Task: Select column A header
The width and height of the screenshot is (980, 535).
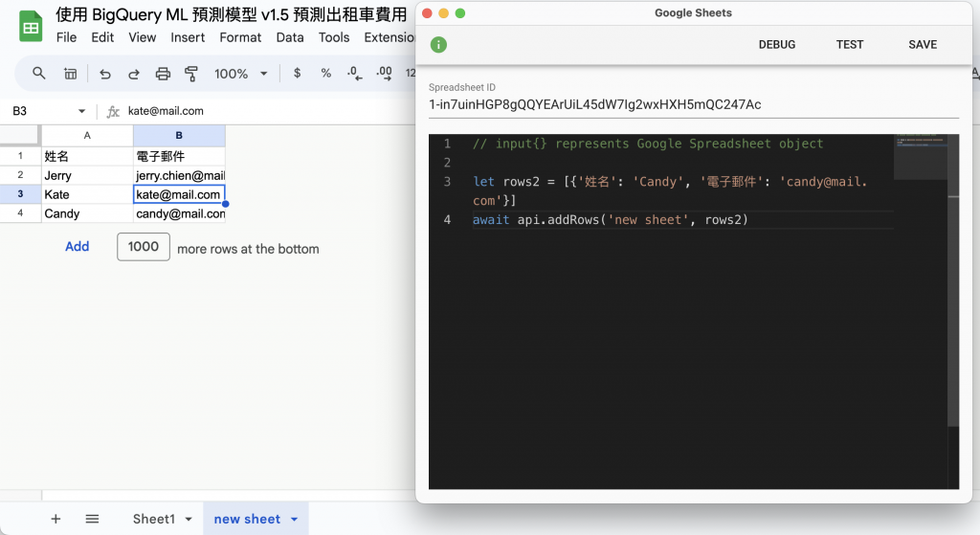Action: click(x=87, y=136)
